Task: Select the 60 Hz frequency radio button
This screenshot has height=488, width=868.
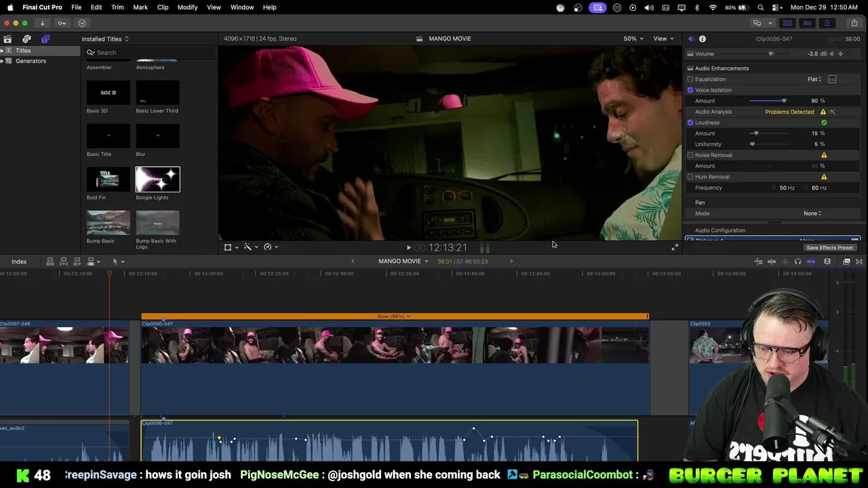Action: coord(806,188)
